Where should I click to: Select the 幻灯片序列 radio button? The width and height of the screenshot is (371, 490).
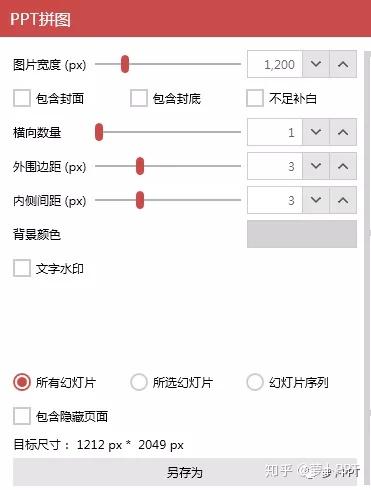tap(255, 382)
